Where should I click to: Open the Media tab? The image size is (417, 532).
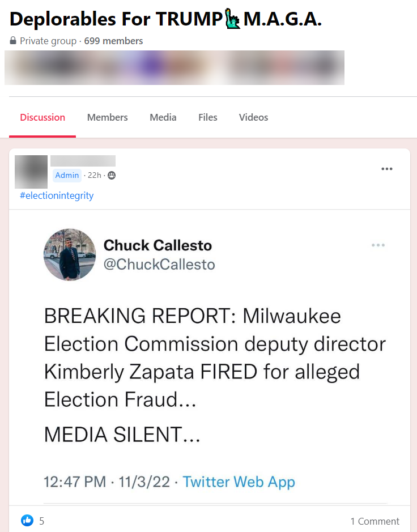click(163, 117)
